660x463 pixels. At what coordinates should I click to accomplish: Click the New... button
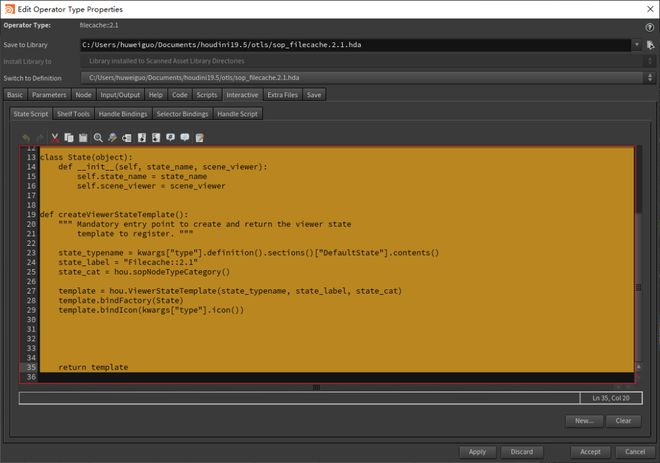(x=583, y=421)
